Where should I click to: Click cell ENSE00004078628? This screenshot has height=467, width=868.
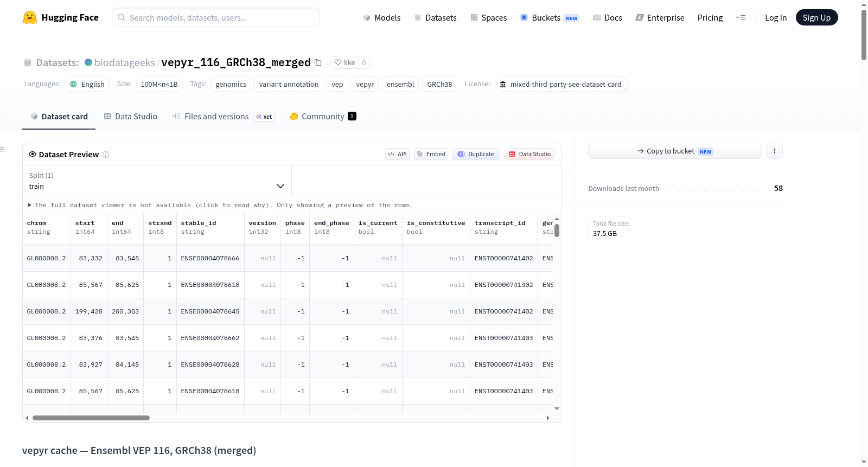[210, 364]
